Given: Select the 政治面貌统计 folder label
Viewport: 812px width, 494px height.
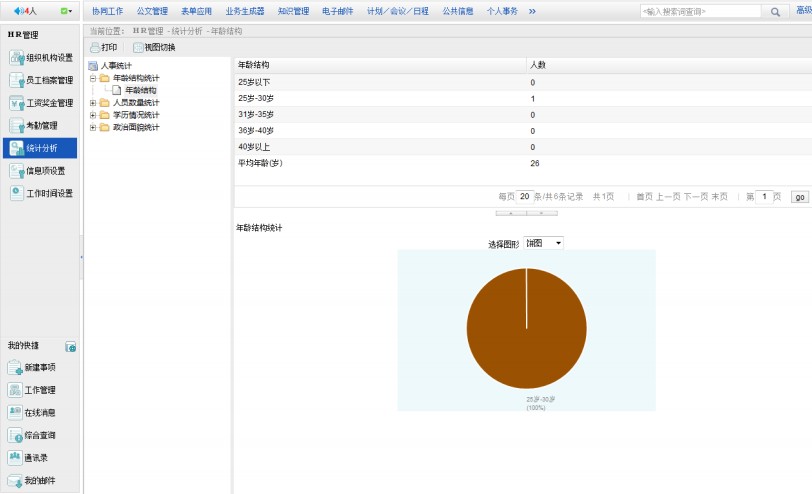Looking at the screenshot, I should click(136, 127).
